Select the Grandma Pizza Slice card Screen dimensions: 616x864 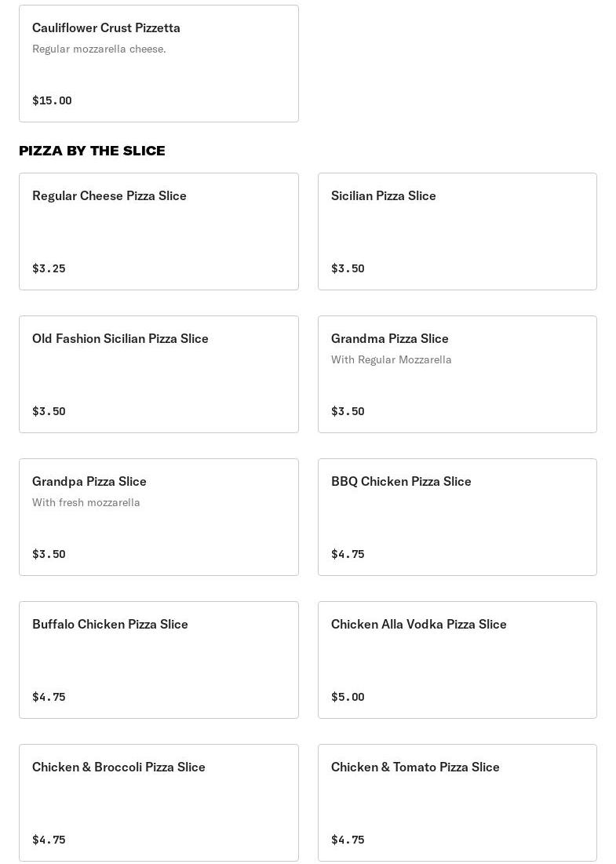(457, 374)
